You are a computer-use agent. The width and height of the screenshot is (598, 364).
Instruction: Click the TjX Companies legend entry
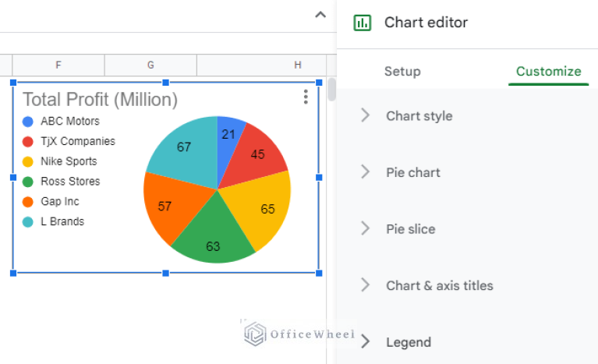point(69,141)
